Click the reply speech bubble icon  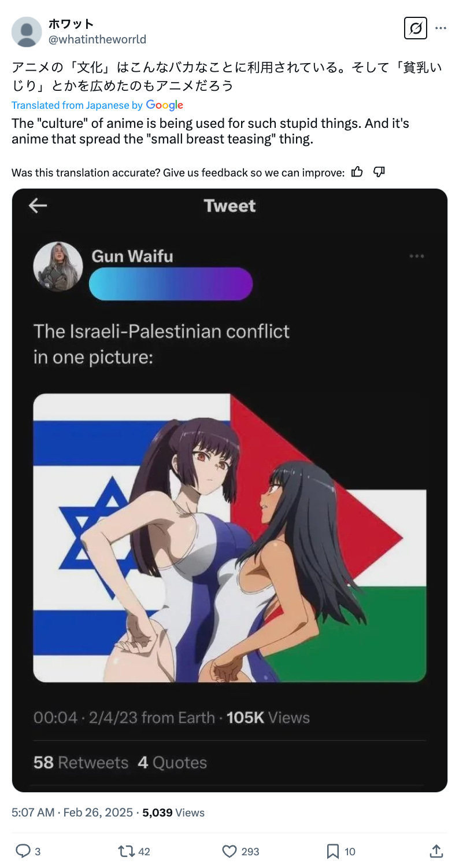[23, 851]
